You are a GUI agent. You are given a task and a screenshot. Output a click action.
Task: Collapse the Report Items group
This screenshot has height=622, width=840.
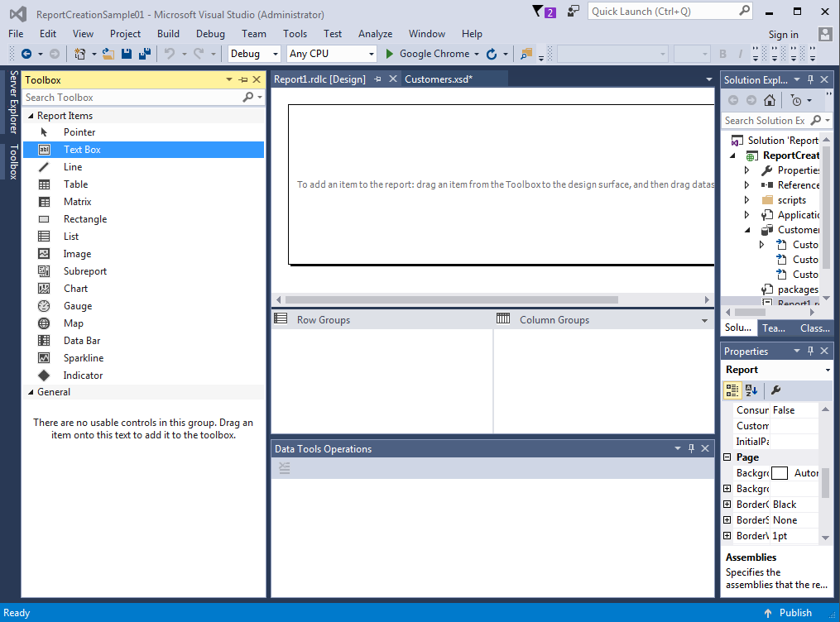31,116
